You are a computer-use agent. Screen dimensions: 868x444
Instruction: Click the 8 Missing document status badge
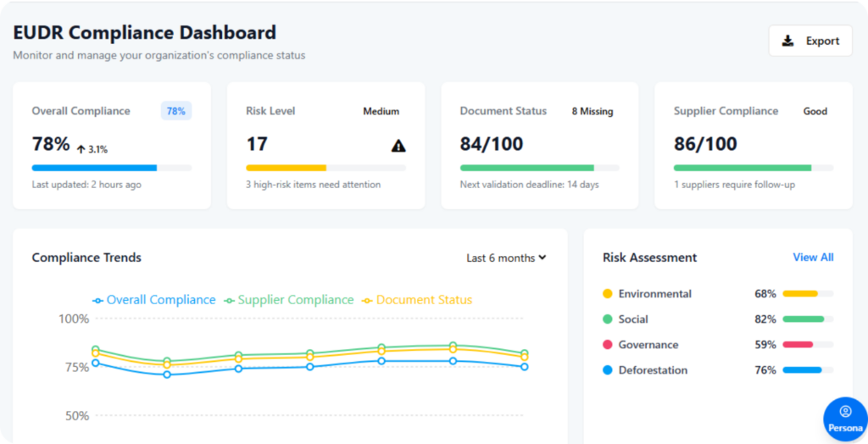(x=592, y=111)
